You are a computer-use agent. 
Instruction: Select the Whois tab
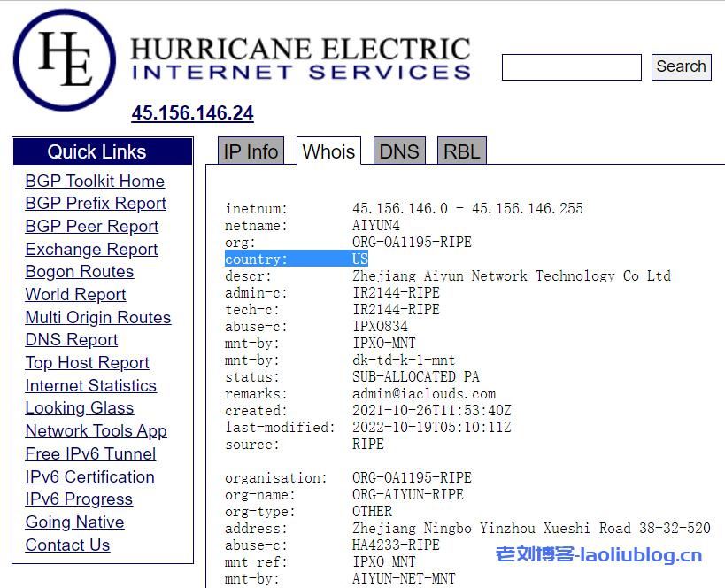tap(328, 152)
